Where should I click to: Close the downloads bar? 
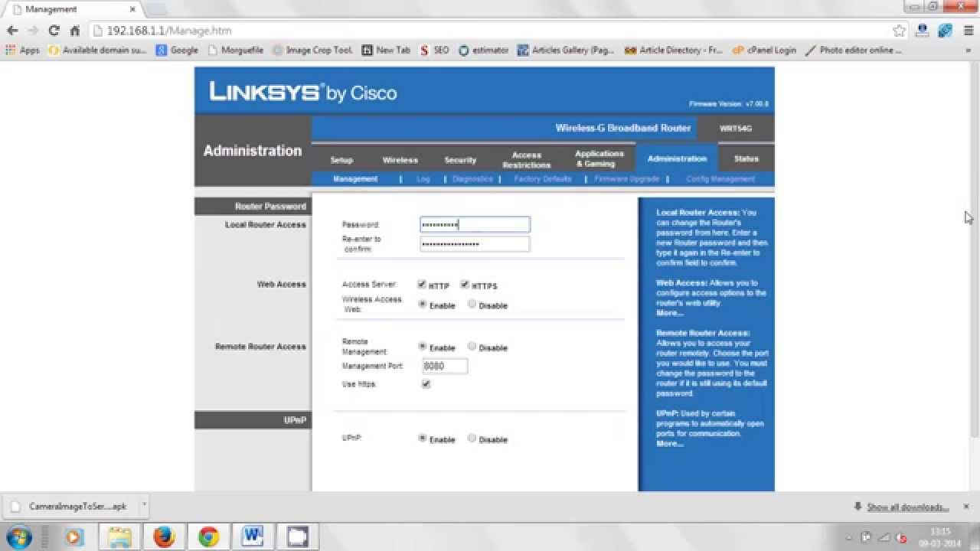tap(968, 507)
